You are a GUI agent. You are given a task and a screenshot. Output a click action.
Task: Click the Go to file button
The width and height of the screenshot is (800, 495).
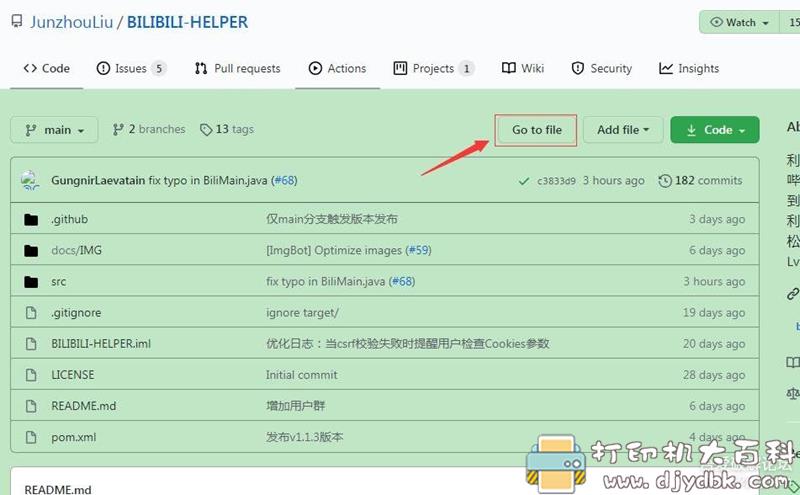click(536, 130)
